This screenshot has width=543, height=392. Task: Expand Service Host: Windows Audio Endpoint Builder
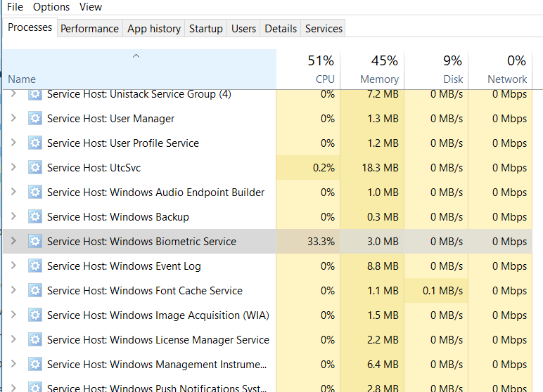pos(13,192)
